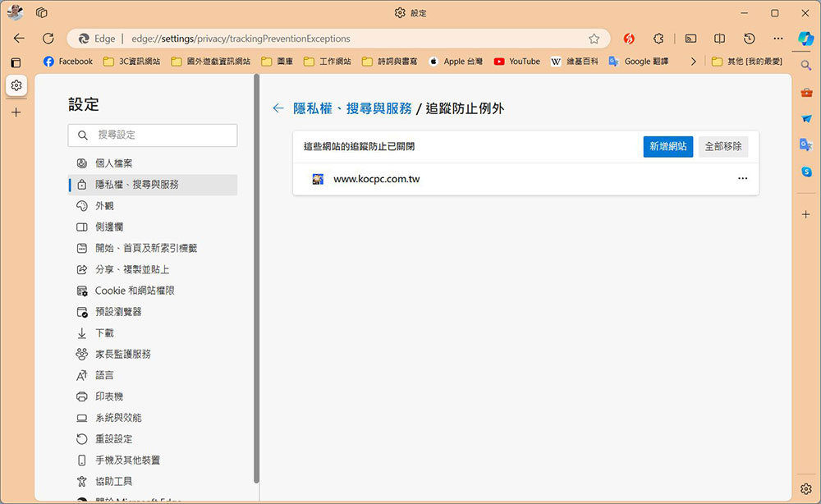
Task: Go back to 隱私權、搜尋與服務 with arrow
Action: [x=278, y=108]
